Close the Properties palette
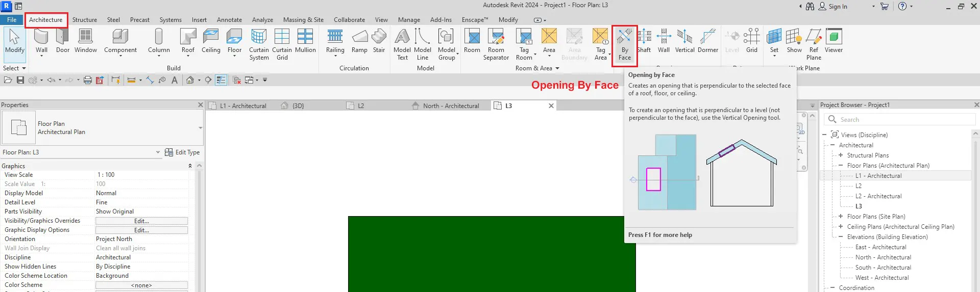980x292 pixels. (x=200, y=105)
